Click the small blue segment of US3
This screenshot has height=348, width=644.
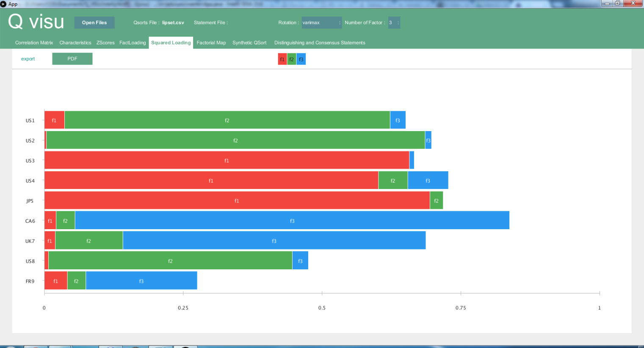[412, 160]
